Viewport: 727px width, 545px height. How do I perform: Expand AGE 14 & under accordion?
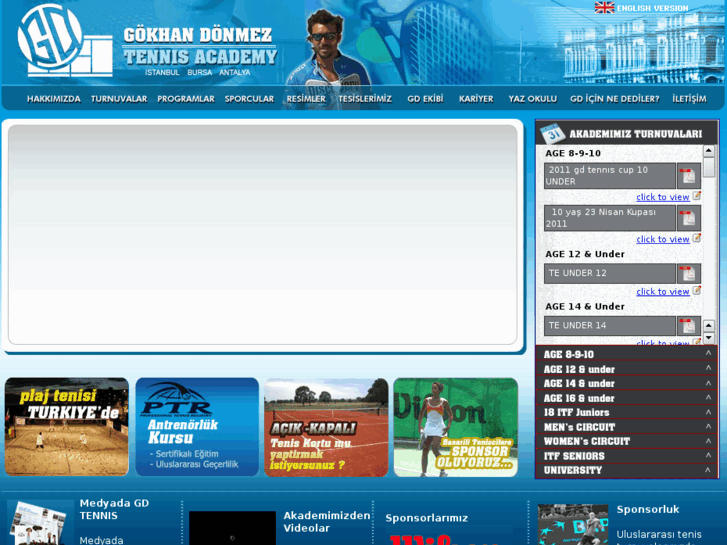click(627, 383)
